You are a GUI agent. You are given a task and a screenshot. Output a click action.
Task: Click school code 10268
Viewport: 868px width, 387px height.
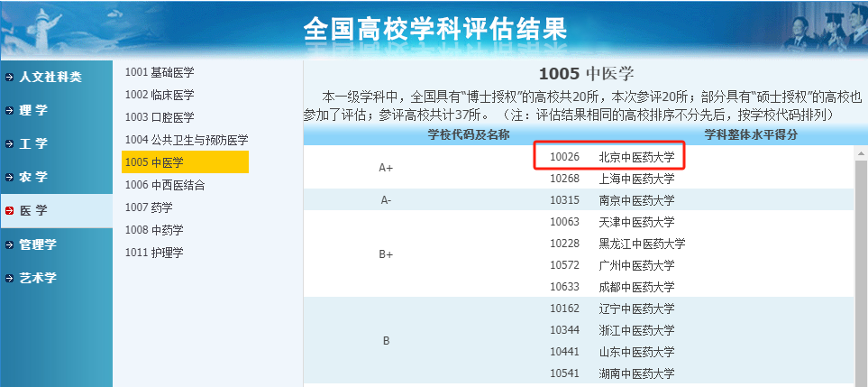[564, 179]
